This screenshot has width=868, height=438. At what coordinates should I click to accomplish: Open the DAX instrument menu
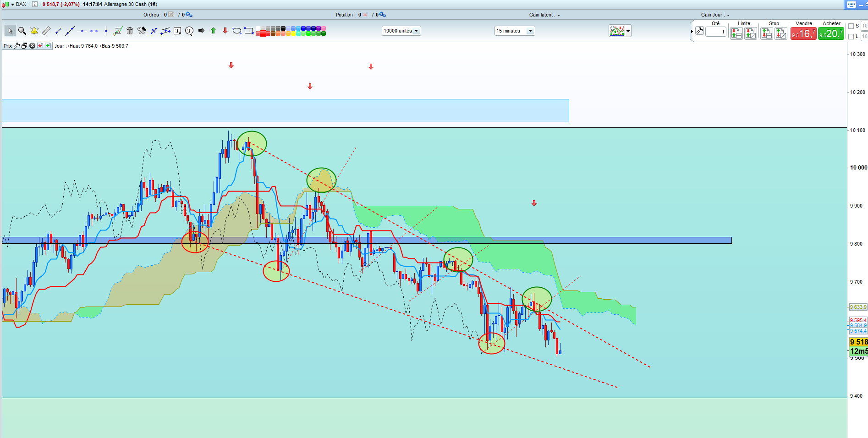click(17, 4)
